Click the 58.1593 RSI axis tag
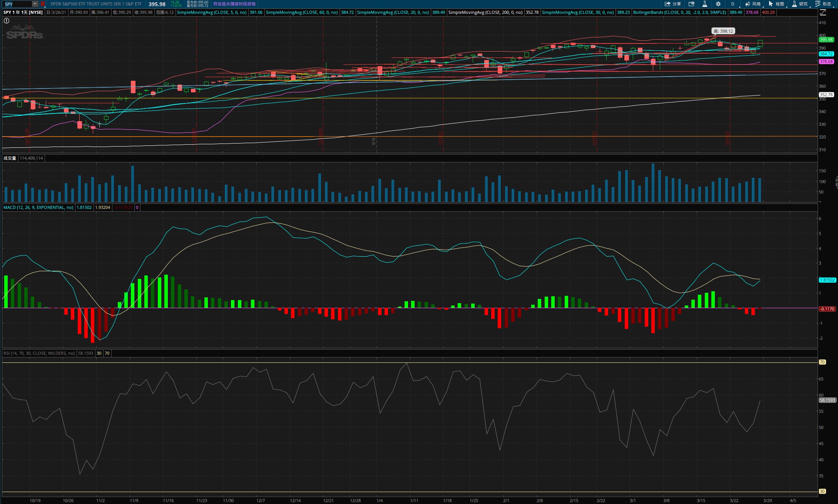Image resolution: width=838 pixels, height=504 pixels. (827, 400)
